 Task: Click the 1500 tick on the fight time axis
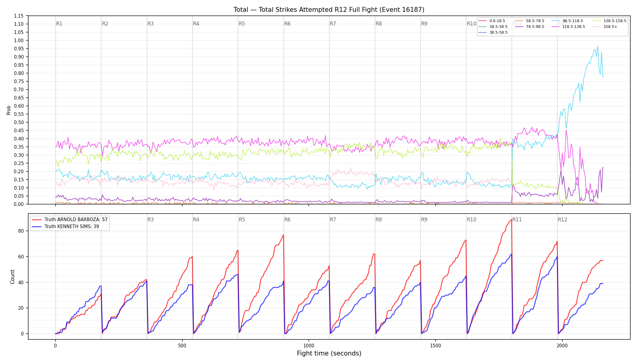tap(436, 345)
